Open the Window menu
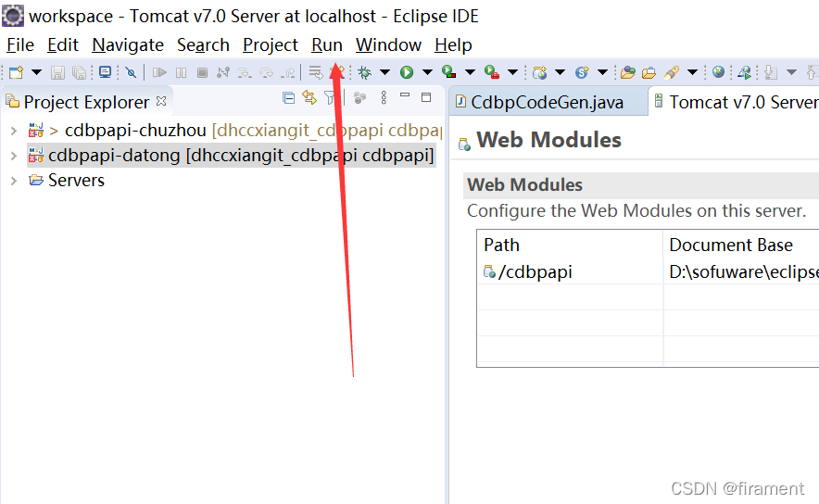 [x=388, y=44]
